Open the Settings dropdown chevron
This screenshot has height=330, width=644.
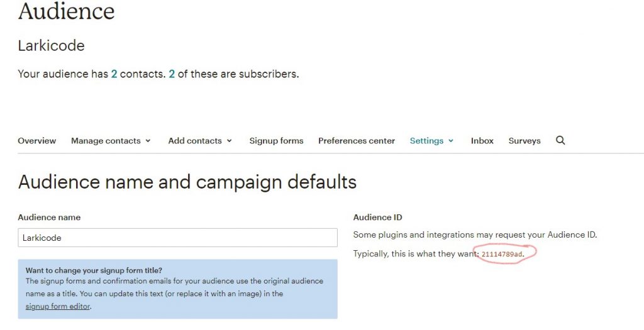point(450,141)
